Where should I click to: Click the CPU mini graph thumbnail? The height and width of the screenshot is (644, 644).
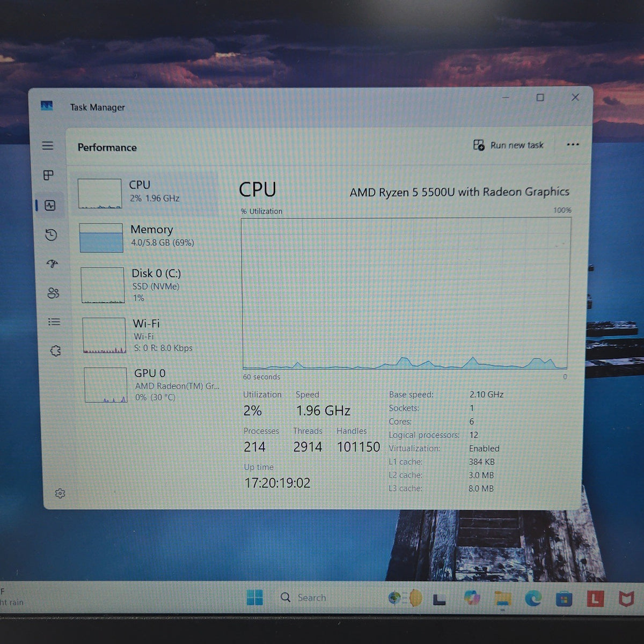pyautogui.click(x=100, y=194)
